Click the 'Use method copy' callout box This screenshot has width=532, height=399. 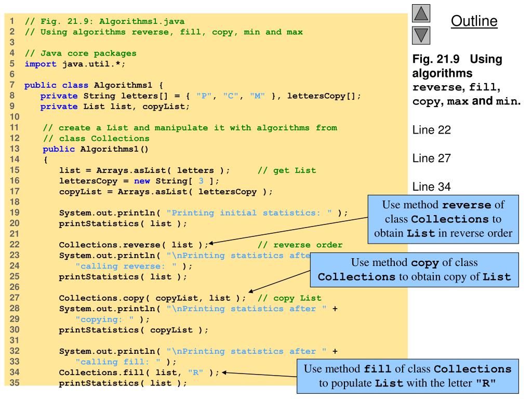click(x=414, y=270)
